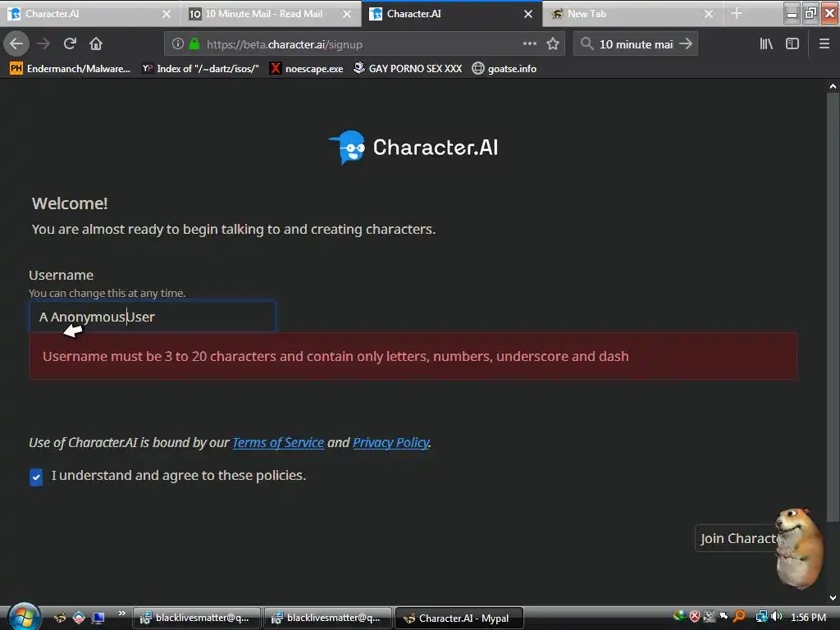This screenshot has width=840, height=630.
Task: Click Show Desktop quick launch icon
Action: 98,619
